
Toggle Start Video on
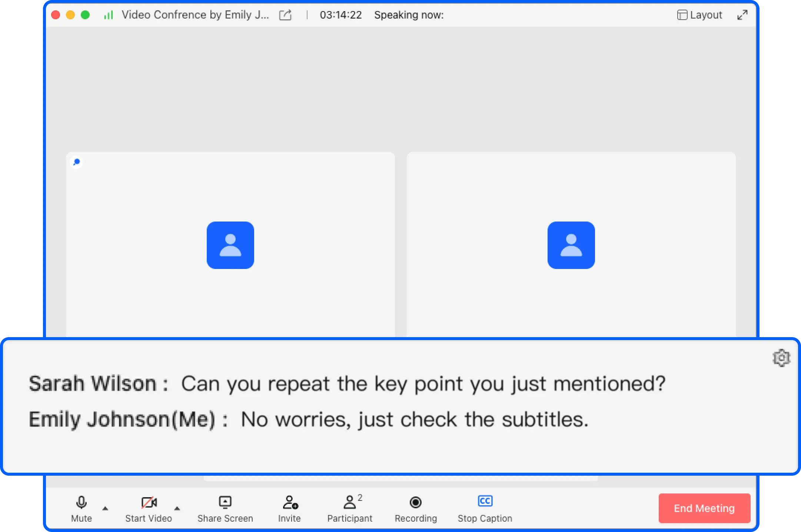click(x=148, y=503)
